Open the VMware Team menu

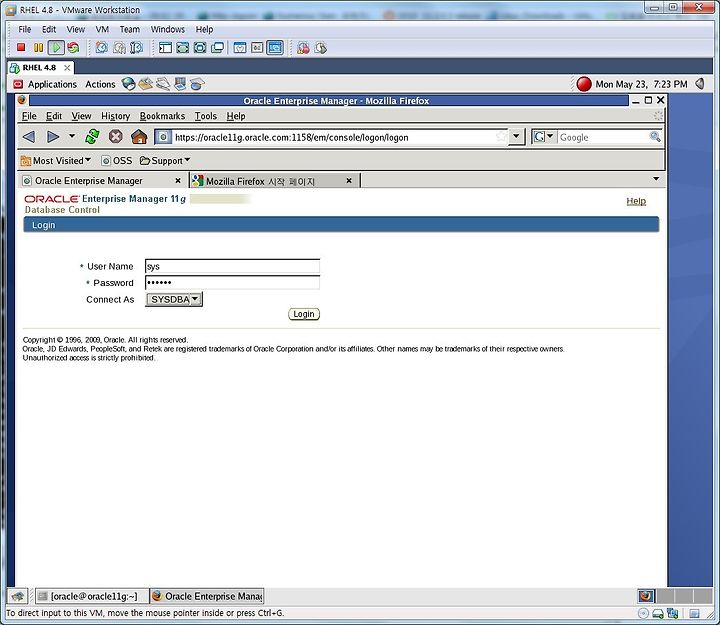pos(129,29)
